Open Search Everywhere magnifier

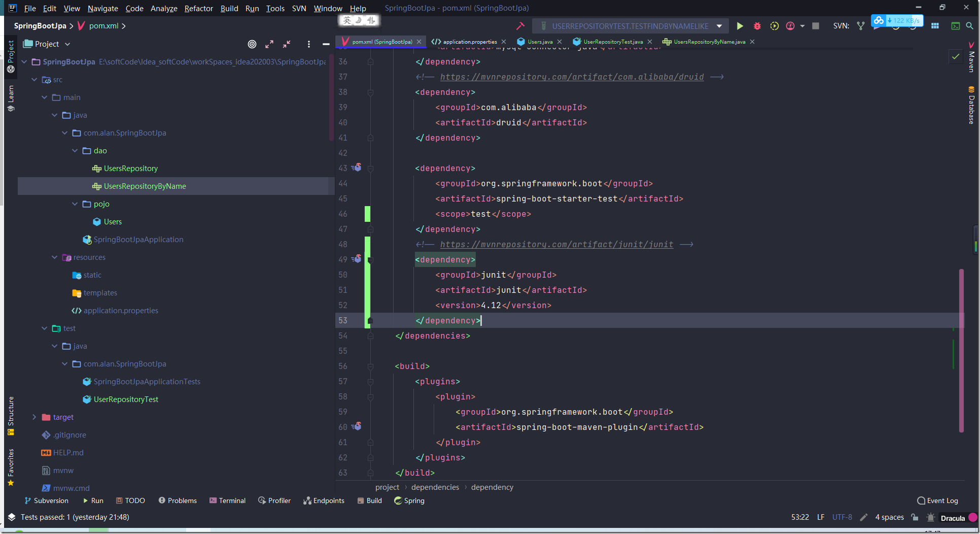969,26
